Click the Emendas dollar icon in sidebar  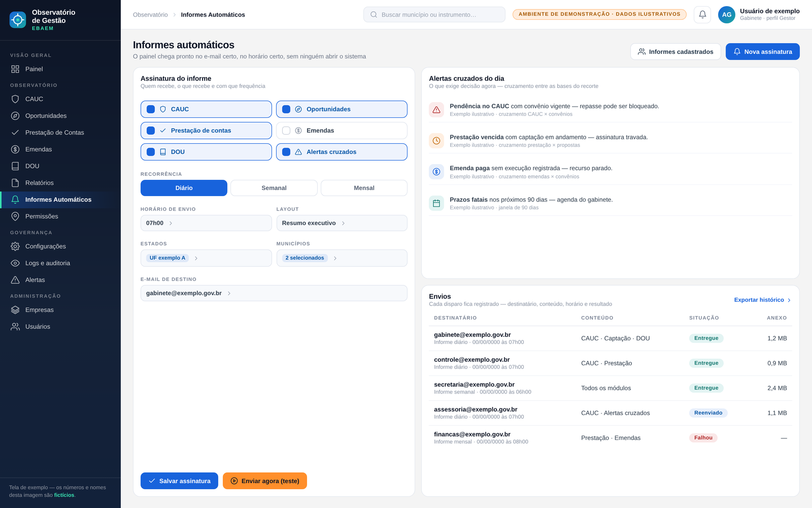point(15,149)
